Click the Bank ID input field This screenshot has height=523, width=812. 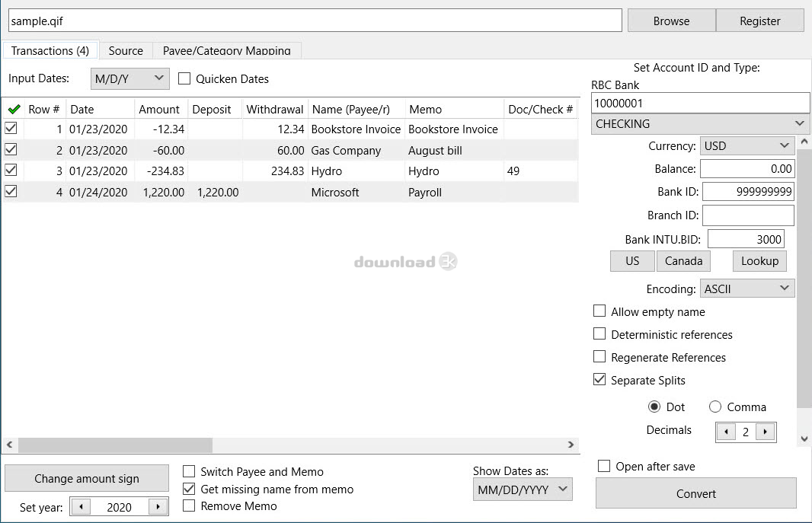(x=748, y=191)
